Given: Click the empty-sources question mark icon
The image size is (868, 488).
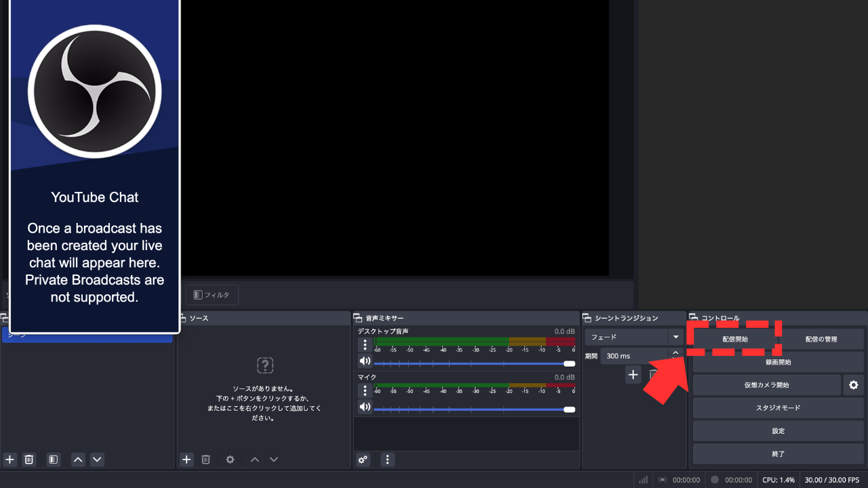Looking at the screenshot, I should [265, 365].
